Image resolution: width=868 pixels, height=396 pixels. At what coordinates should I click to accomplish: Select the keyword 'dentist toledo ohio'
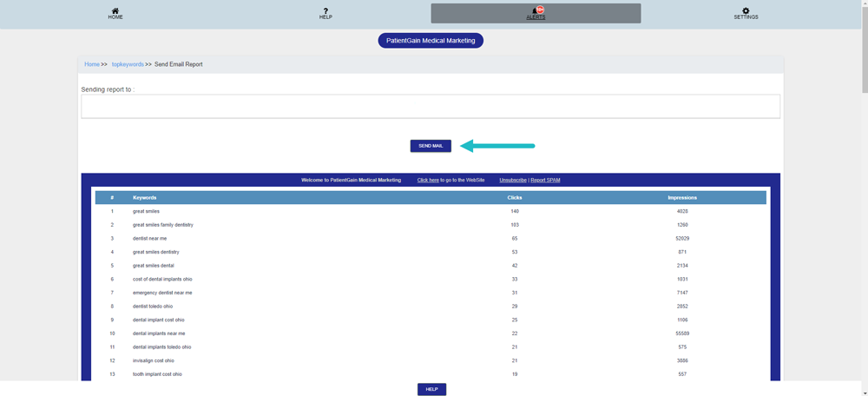click(x=155, y=307)
